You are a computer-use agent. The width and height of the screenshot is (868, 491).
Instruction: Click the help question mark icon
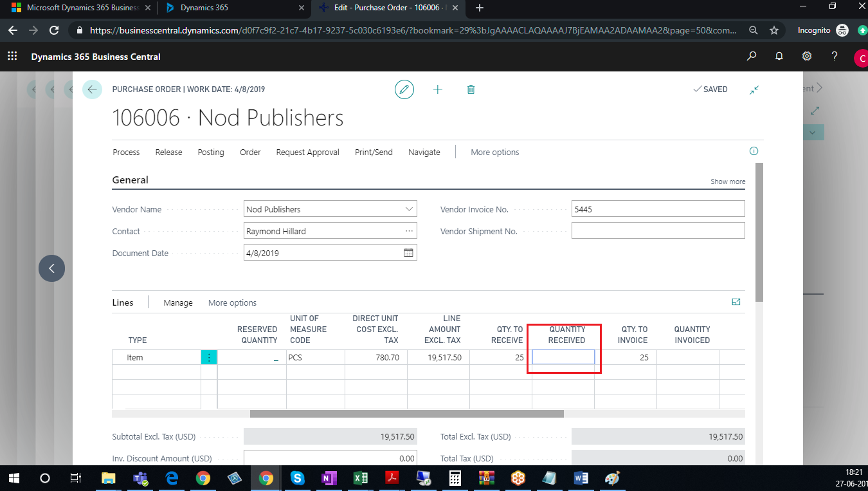click(x=835, y=57)
